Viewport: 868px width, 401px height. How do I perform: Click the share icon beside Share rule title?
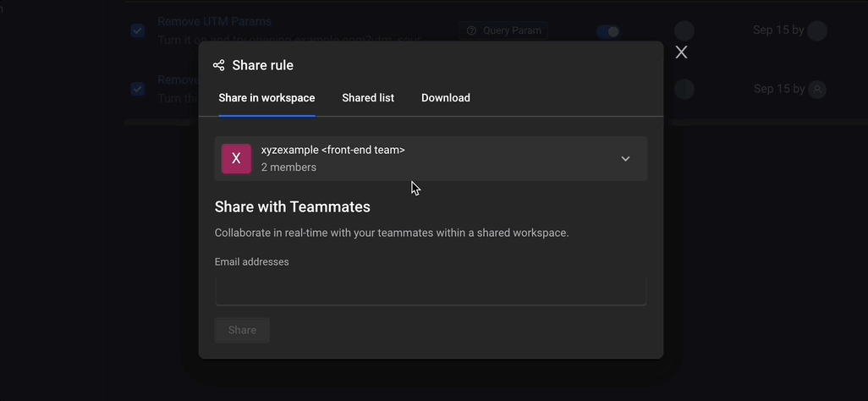(x=218, y=65)
